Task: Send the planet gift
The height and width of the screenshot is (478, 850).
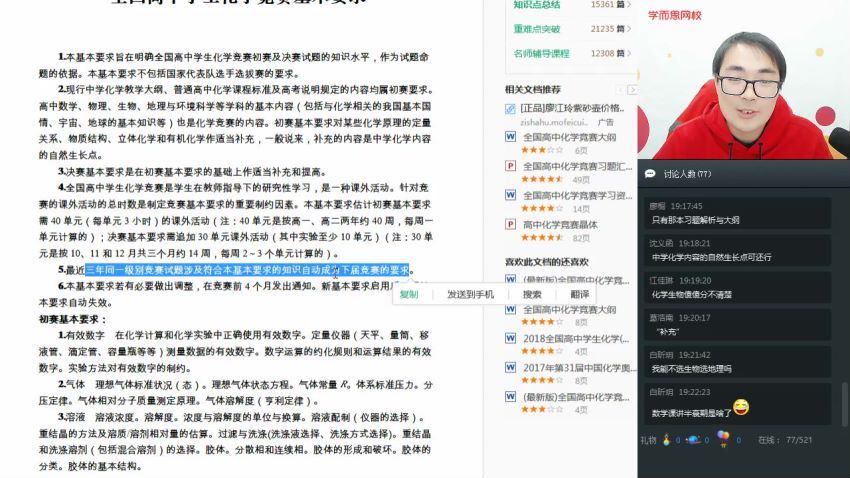Action: coord(693,440)
